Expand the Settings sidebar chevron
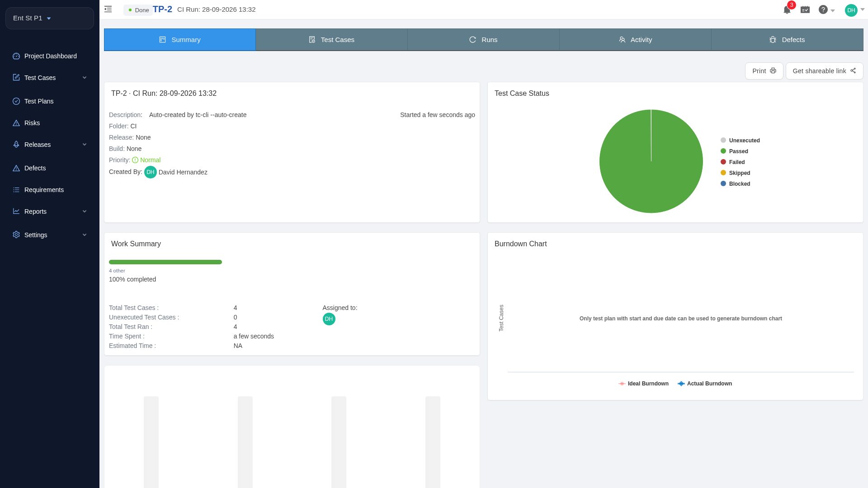 [x=85, y=235]
